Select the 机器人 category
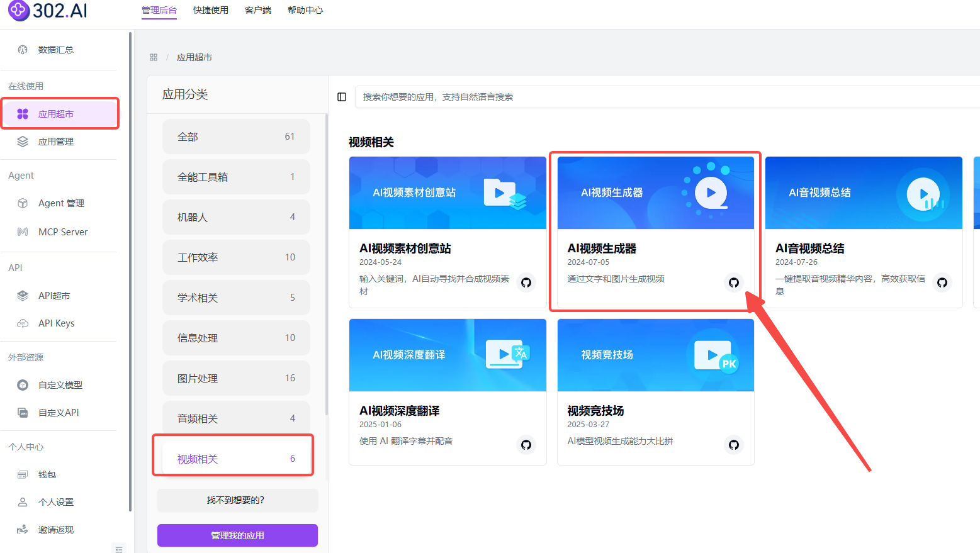 point(236,217)
